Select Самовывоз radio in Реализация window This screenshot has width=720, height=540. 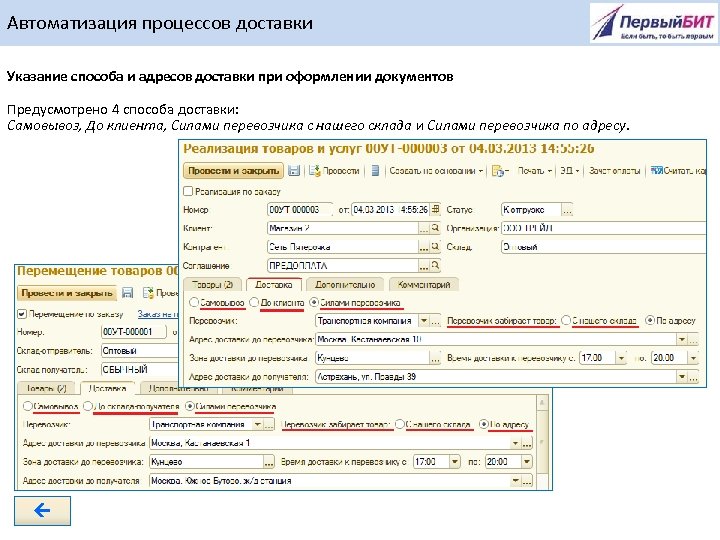click(x=194, y=303)
